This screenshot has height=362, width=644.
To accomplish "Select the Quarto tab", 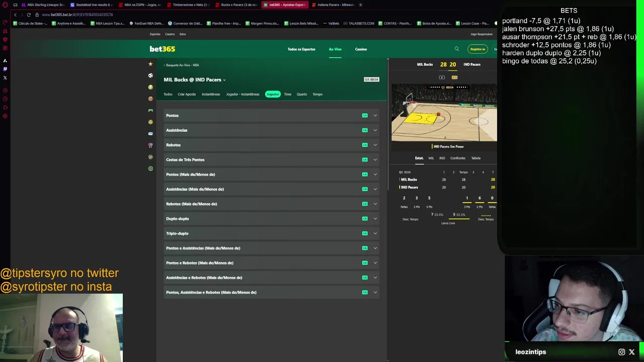I will [302, 94].
